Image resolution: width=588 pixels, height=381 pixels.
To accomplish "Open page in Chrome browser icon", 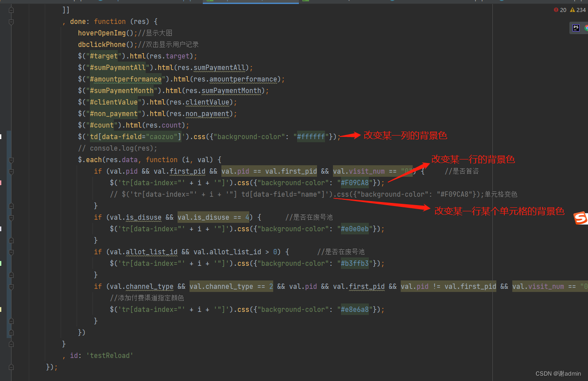I will (586, 27).
